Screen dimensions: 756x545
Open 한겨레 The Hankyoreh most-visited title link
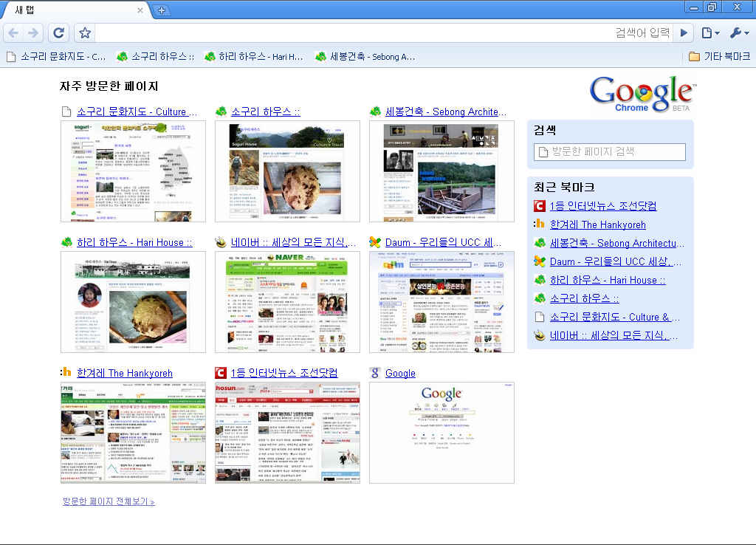124,373
